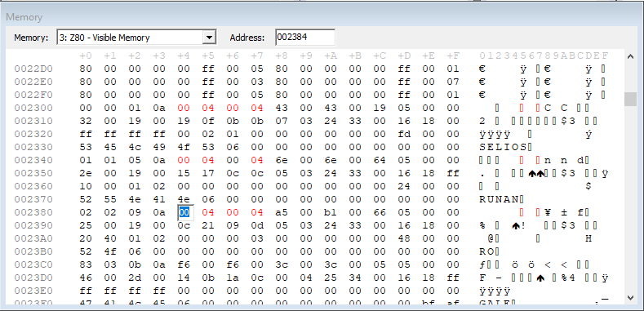
Task: Click the row address 0023B0
Action: coord(33,251)
